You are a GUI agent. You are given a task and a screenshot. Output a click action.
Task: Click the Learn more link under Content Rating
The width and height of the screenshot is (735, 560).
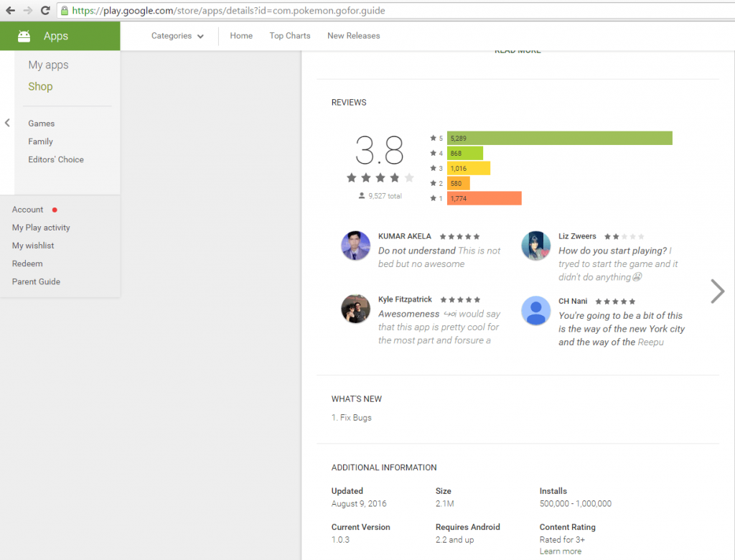pos(560,551)
